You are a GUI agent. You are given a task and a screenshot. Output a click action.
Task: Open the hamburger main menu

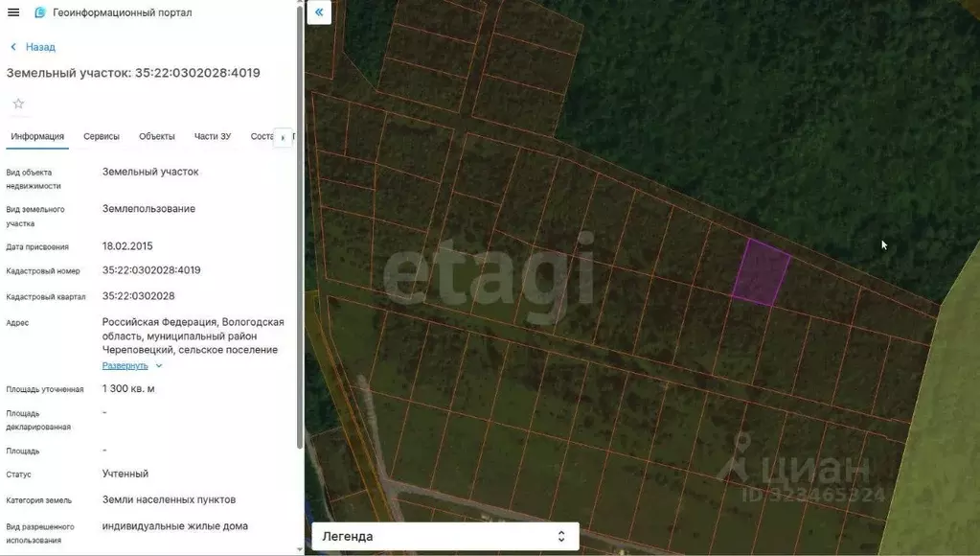[13, 12]
